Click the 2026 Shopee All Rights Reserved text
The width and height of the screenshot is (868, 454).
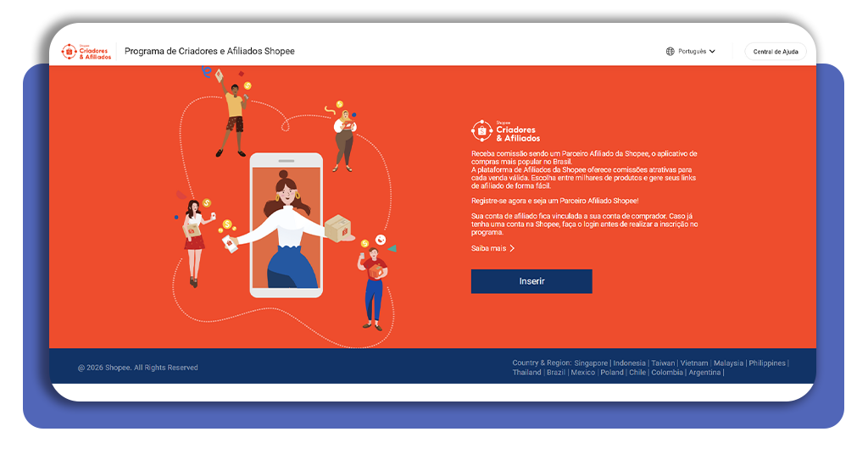coord(138,368)
